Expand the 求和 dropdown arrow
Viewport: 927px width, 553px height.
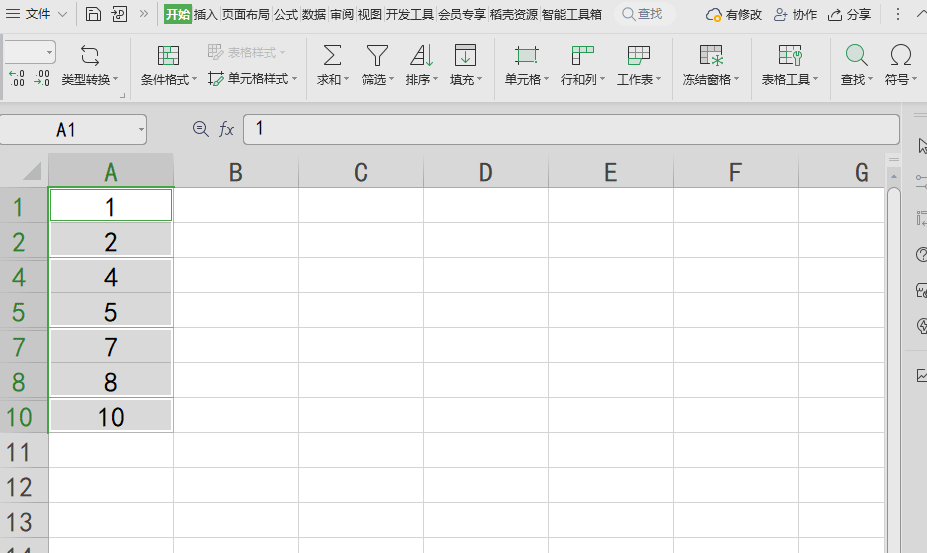pos(346,79)
